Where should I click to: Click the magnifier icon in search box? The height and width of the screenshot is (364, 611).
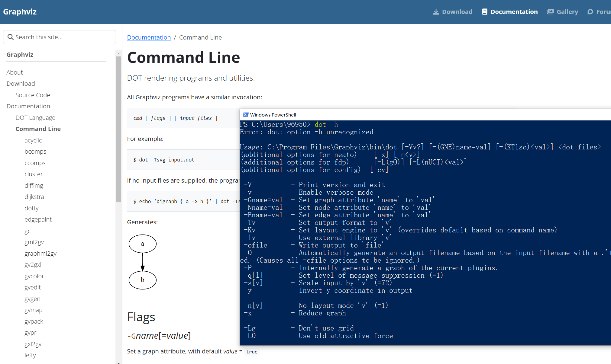[x=11, y=37]
